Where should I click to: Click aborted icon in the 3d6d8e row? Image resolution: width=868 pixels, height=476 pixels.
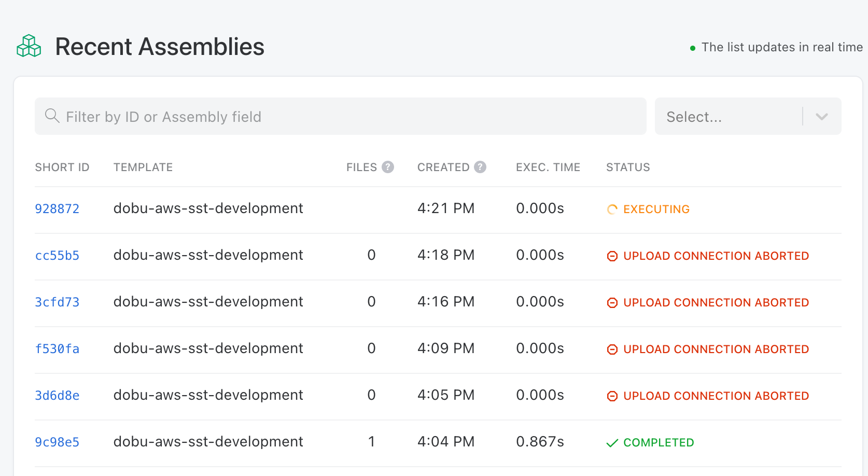tap(612, 396)
